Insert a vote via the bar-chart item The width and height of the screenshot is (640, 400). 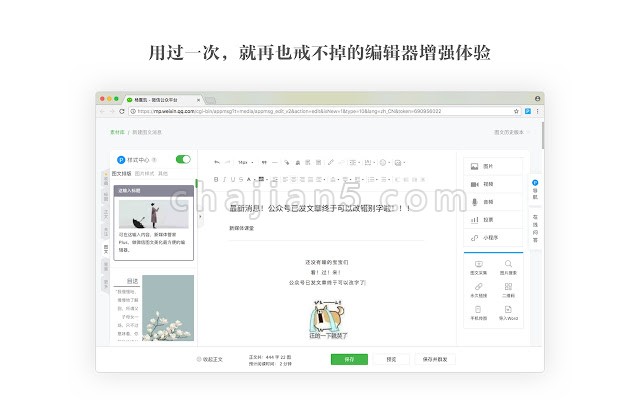(x=493, y=220)
